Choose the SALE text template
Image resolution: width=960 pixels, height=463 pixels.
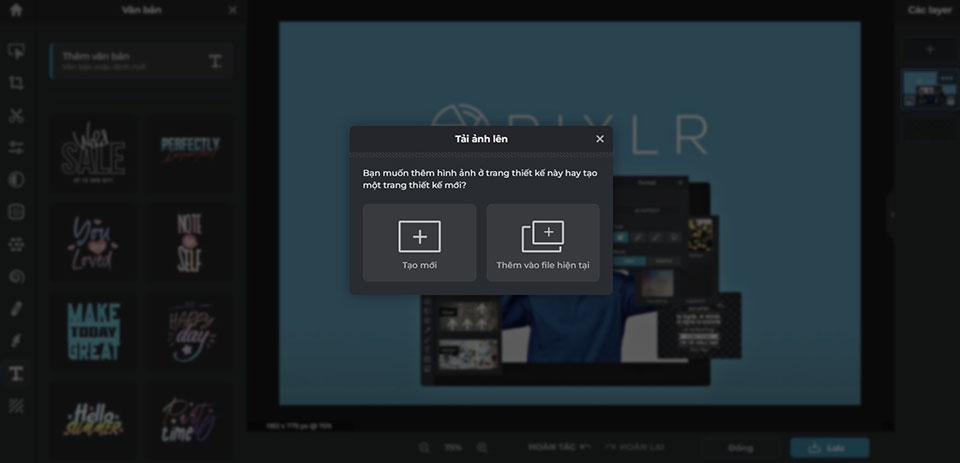[x=93, y=154]
